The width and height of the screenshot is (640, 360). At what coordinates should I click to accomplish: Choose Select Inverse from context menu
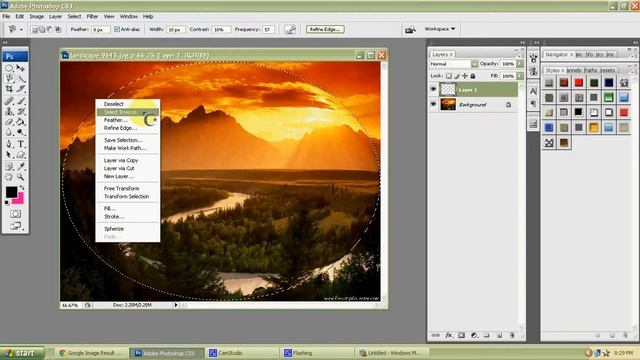pyautogui.click(x=127, y=112)
